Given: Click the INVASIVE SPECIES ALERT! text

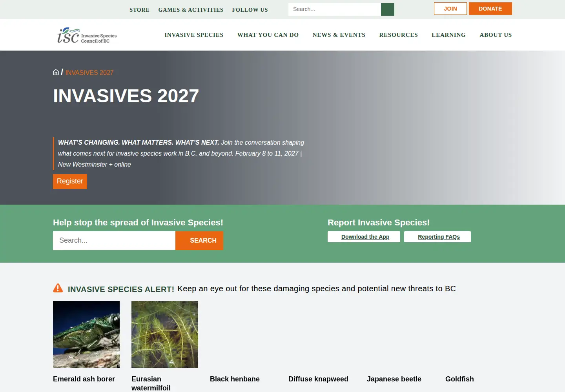Looking at the screenshot, I should (x=121, y=289).
